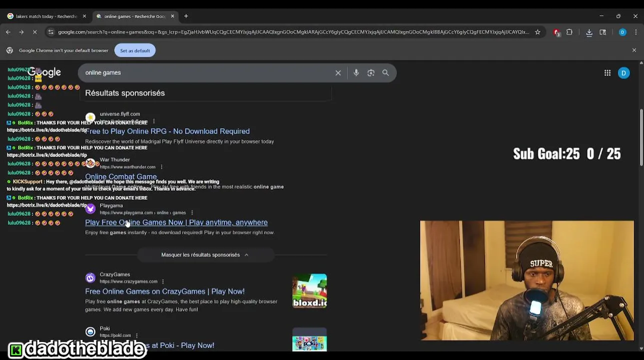Viewport: 644px width, 360px height.
Task: Open the Google apps grid
Action: [x=607, y=73]
